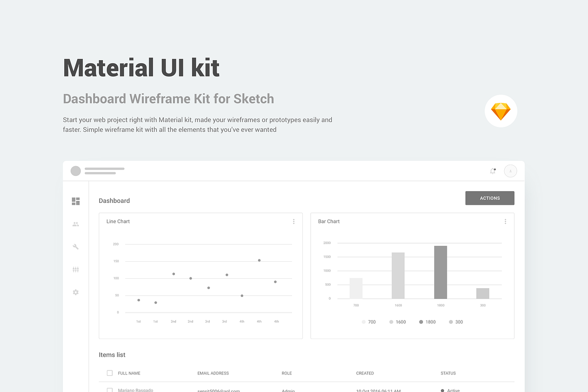
Task: Click the ACTIONS button
Action: (x=490, y=198)
